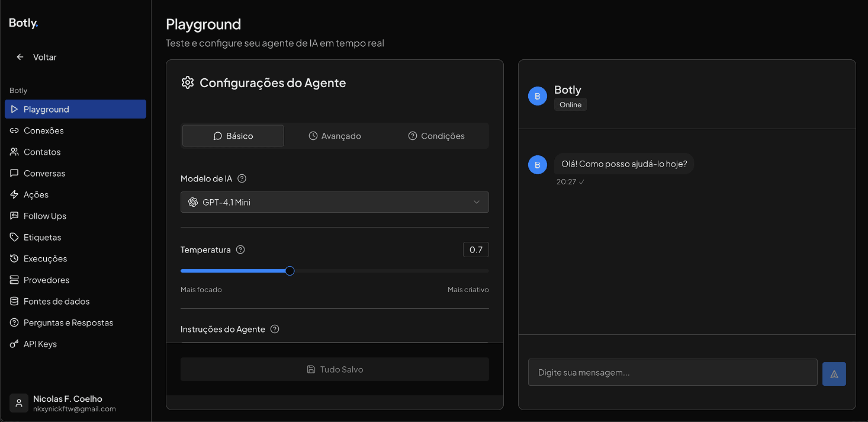
Task: Click the help icon beside Instruções do Agente
Action: click(275, 329)
